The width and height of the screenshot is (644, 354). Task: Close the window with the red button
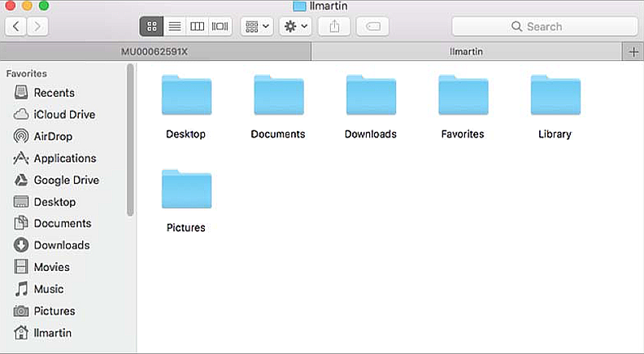(11, 6)
